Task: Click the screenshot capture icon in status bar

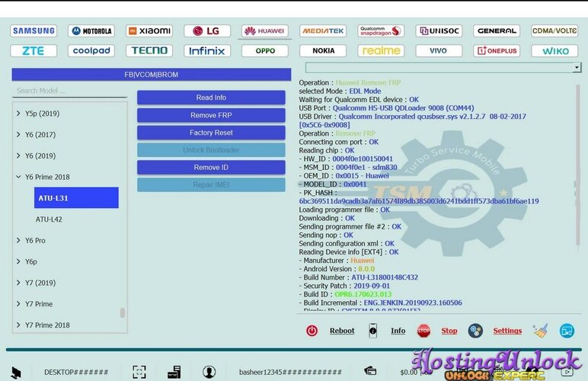Action: pos(139,372)
